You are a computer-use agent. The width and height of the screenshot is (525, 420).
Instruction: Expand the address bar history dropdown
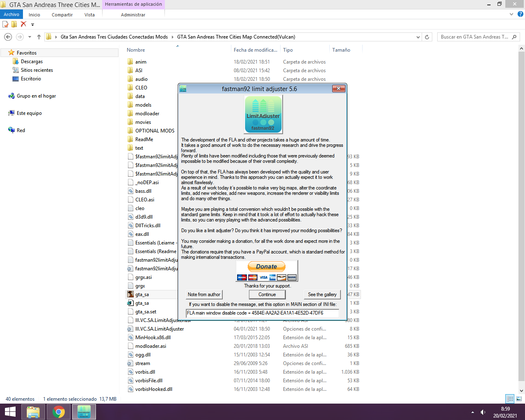click(x=418, y=37)
